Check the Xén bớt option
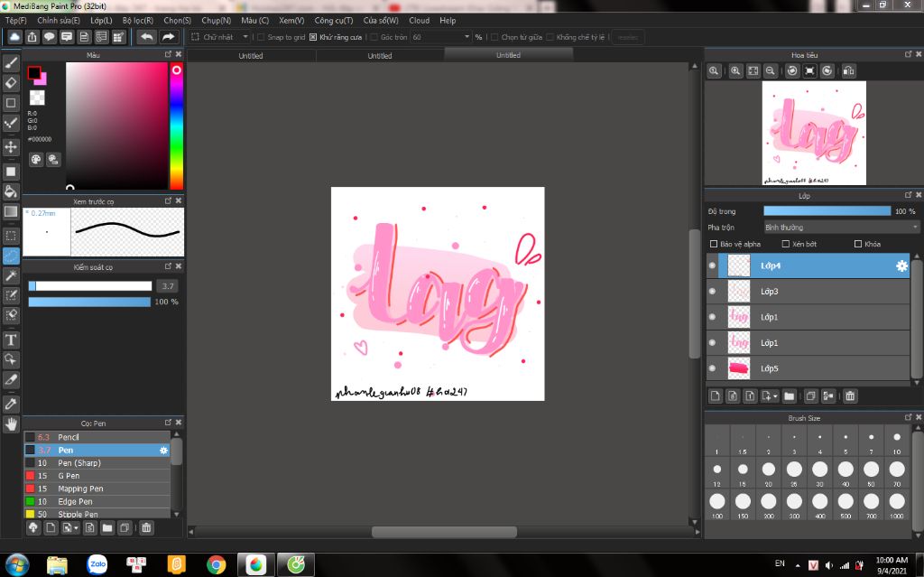This screenshot has width=924, height=577. click(786, 244)
